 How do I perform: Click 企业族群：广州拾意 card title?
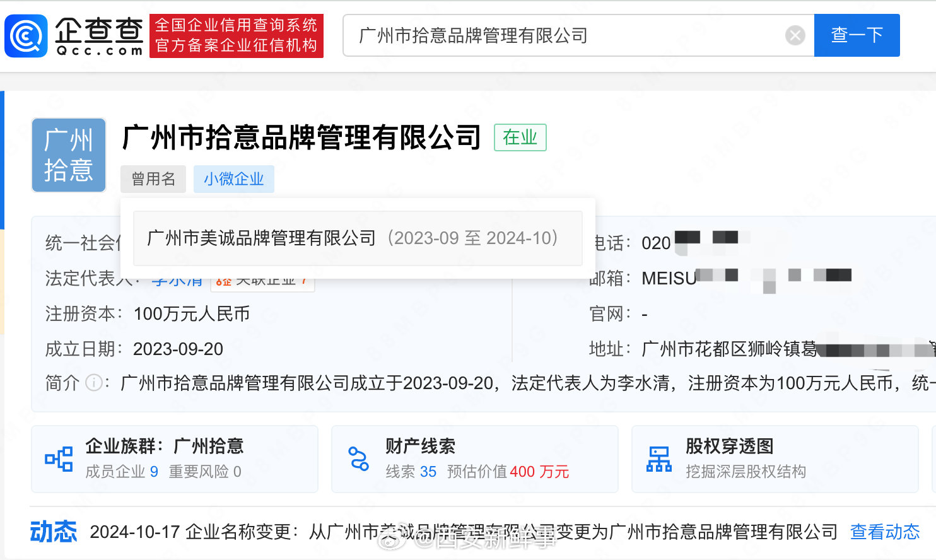pyautogui.click(x=165, y=446)
